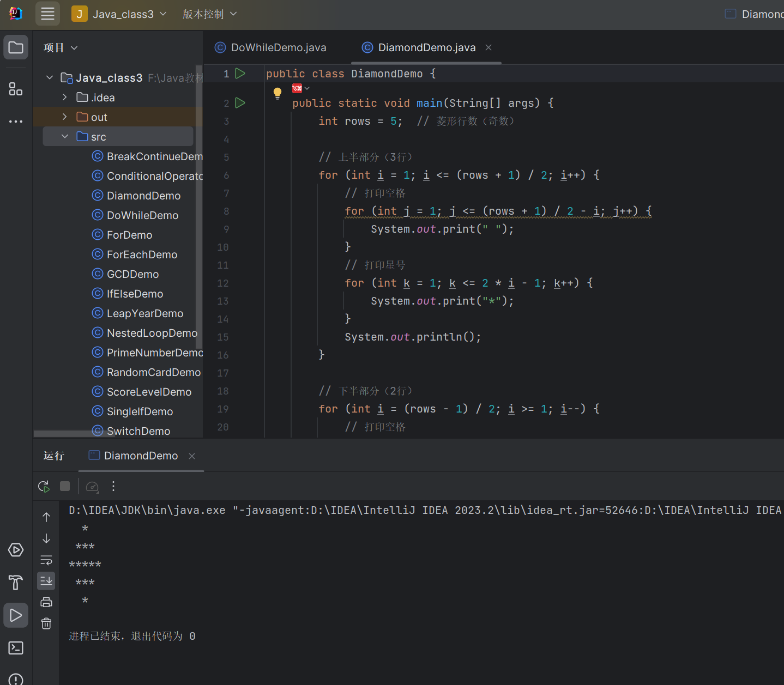
Task: Open NestedLoopDemo in project tree
Action: (152, 333)
